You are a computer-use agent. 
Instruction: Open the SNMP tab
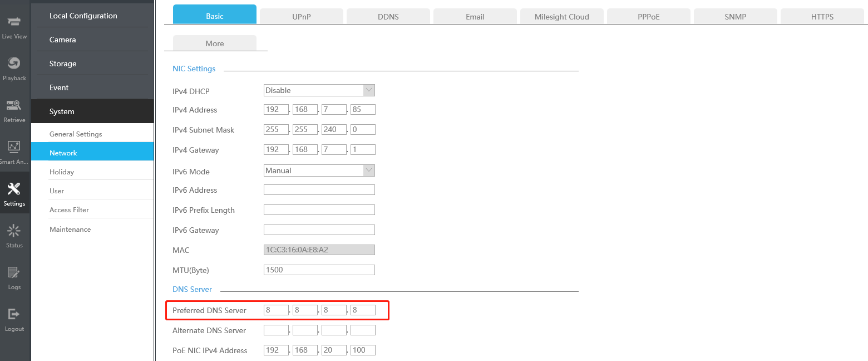point(736,17)
